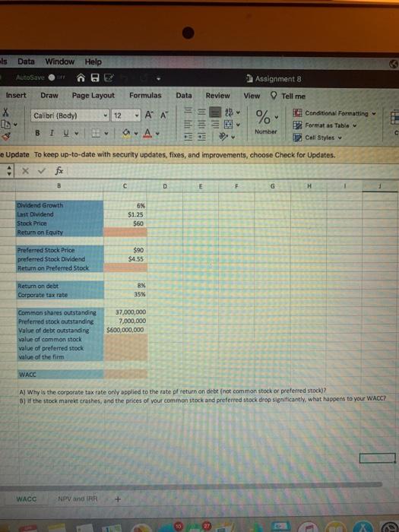Click the Wrap Text icon
399x532 pixels.
click(229, 112)
